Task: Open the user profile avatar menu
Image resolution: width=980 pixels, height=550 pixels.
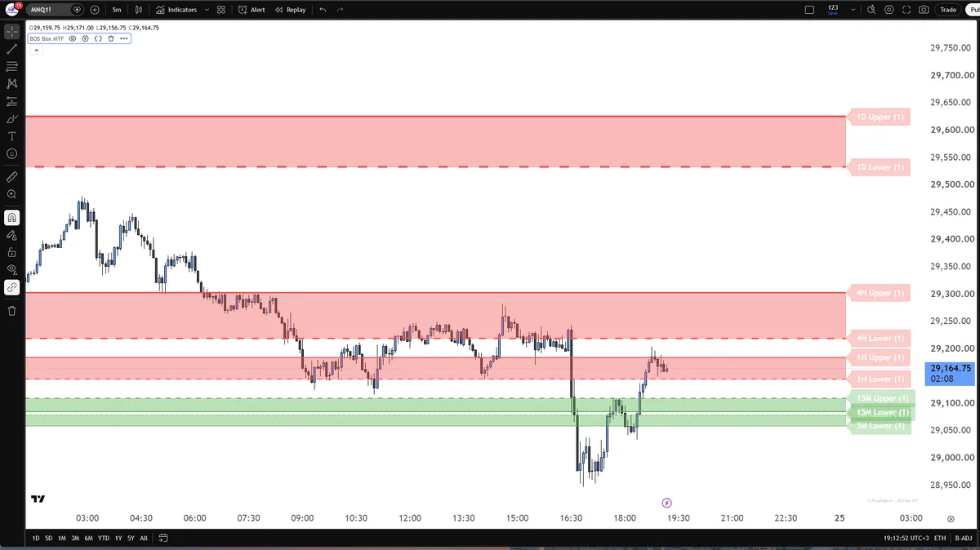Action: tap(12, 10)
